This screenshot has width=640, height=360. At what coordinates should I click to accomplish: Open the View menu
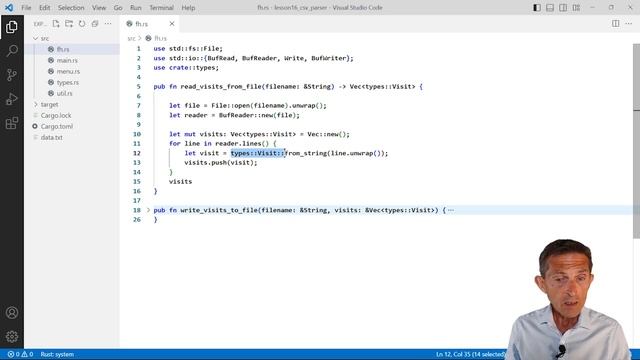click(x=99, y=8)
